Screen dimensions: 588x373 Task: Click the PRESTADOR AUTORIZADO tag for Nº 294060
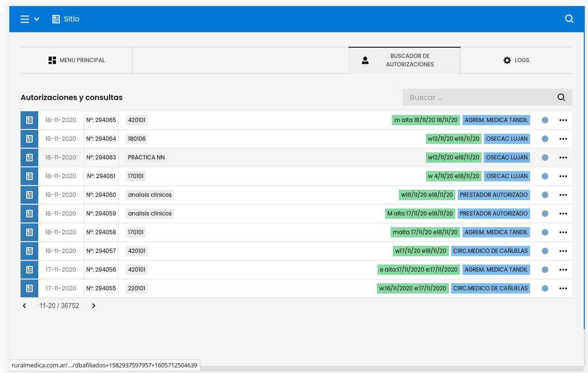pyautogui.click(x=494, y=195)
